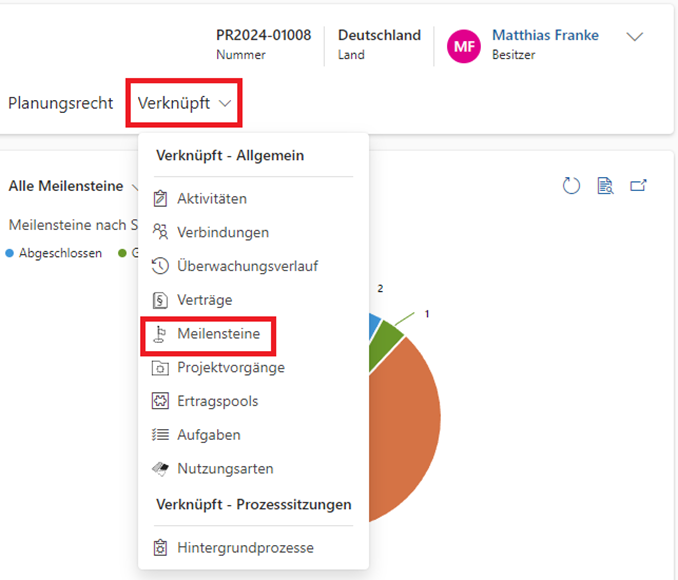Click the Verbindungen people icon
This screenshot has width=678, height=580.
pyautogui.click(x=160, y=232)
